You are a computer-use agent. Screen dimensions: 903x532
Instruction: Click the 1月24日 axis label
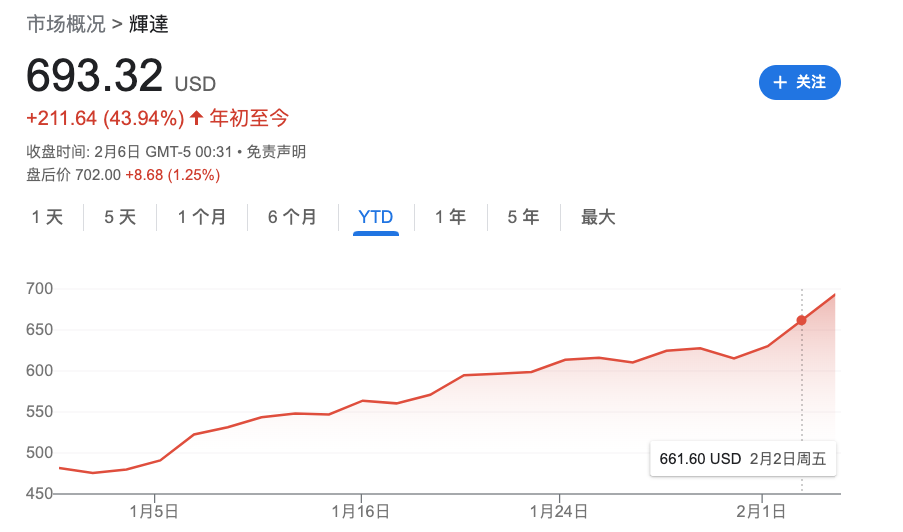pos(559,511)
